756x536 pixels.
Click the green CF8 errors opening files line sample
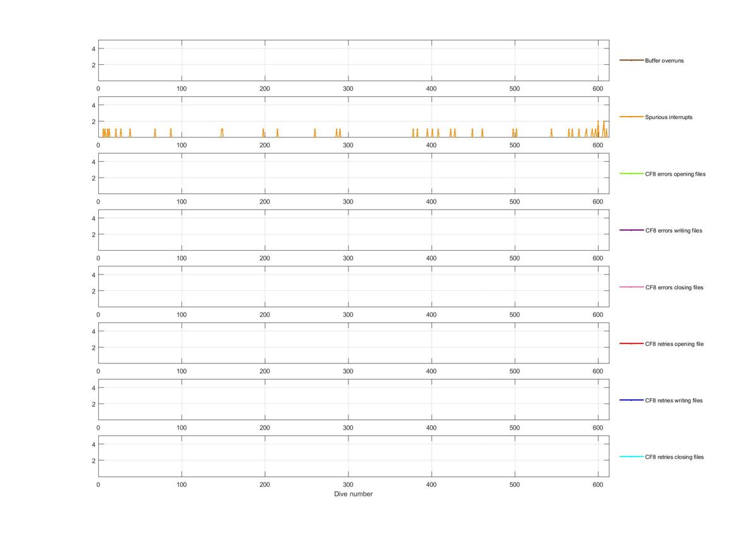pos(631,174)
